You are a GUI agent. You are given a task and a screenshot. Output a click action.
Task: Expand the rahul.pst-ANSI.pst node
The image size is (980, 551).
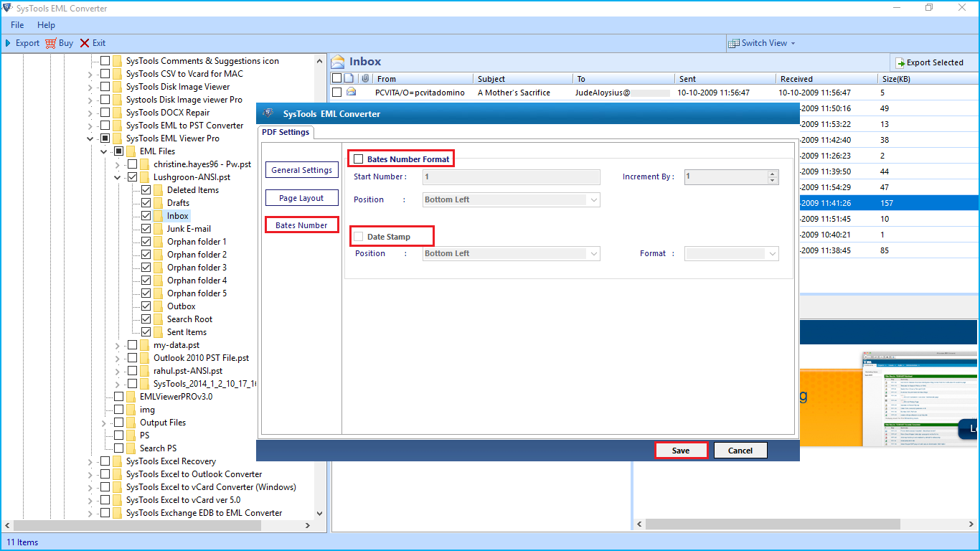pos(118,371)
